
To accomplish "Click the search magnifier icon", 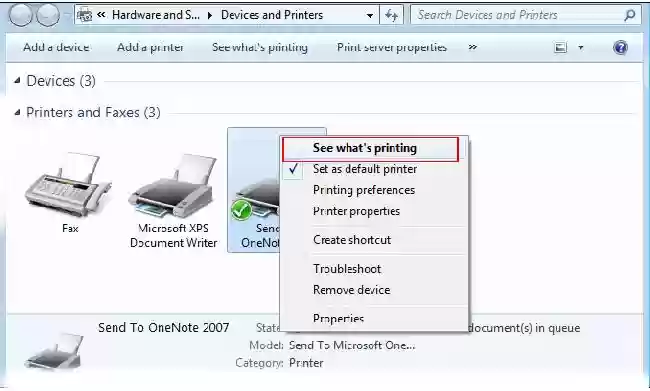I will (630, 15).
